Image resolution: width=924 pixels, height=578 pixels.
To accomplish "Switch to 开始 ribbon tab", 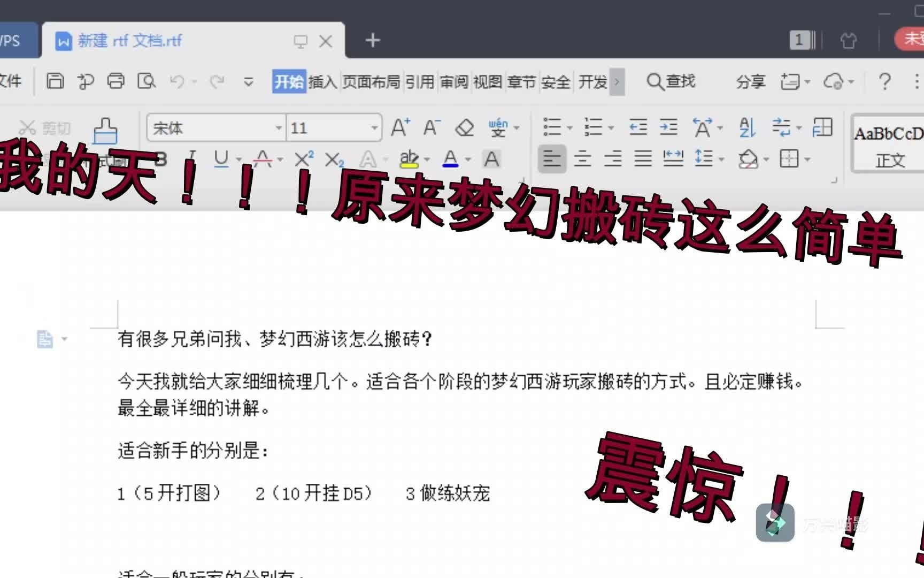I will [289, 82].
